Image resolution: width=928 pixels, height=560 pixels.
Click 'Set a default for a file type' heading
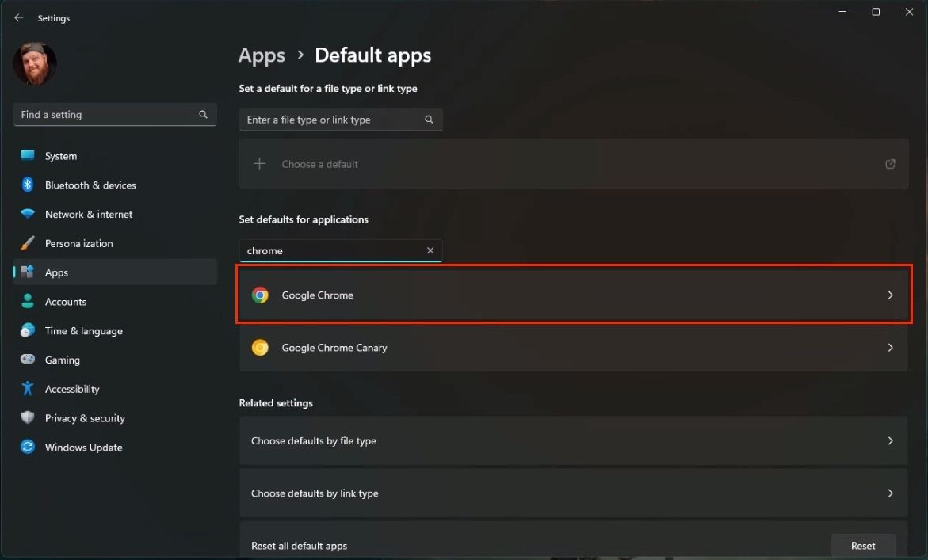tap(328, 89)
